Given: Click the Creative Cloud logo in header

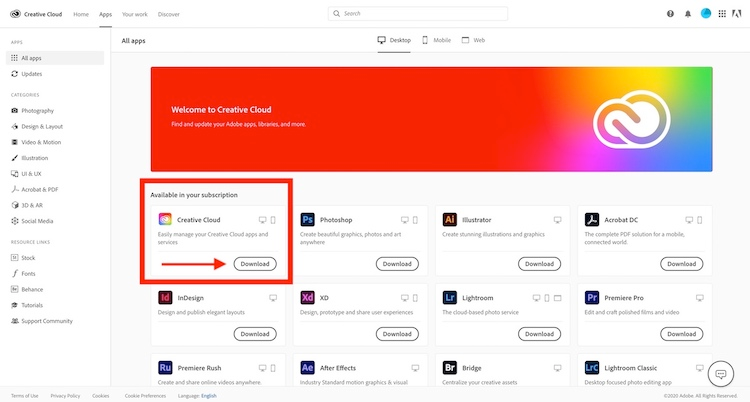Looking at the screenshot, I should 15,14.
